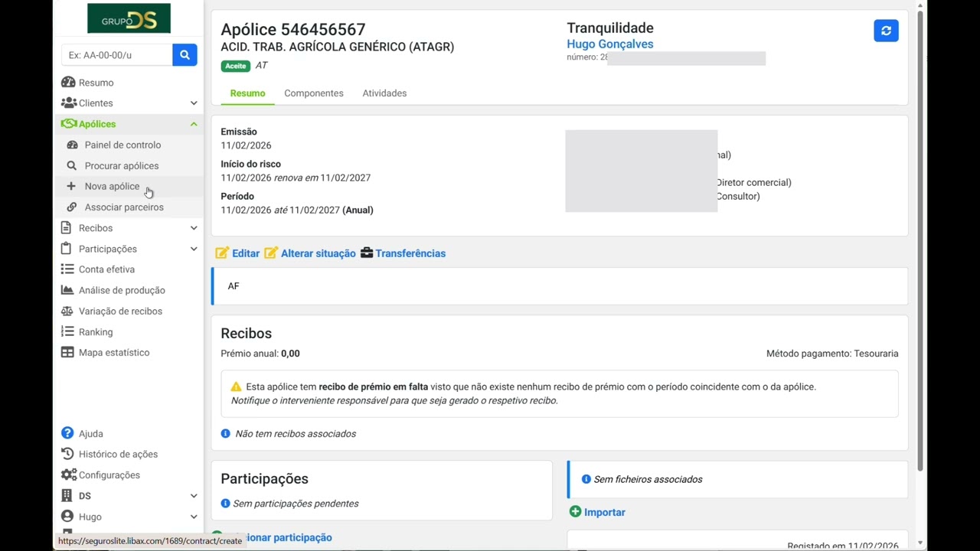Image resolution: width=980 pixels, height=551 pixels.
Task: Click the Editar link
Action: click(246, 253)
